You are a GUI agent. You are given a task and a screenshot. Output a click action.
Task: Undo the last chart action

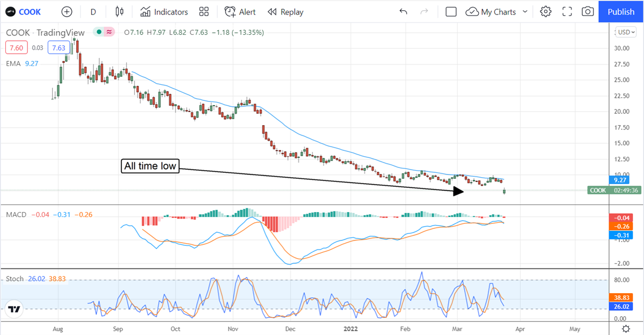(x=404, y=12)
